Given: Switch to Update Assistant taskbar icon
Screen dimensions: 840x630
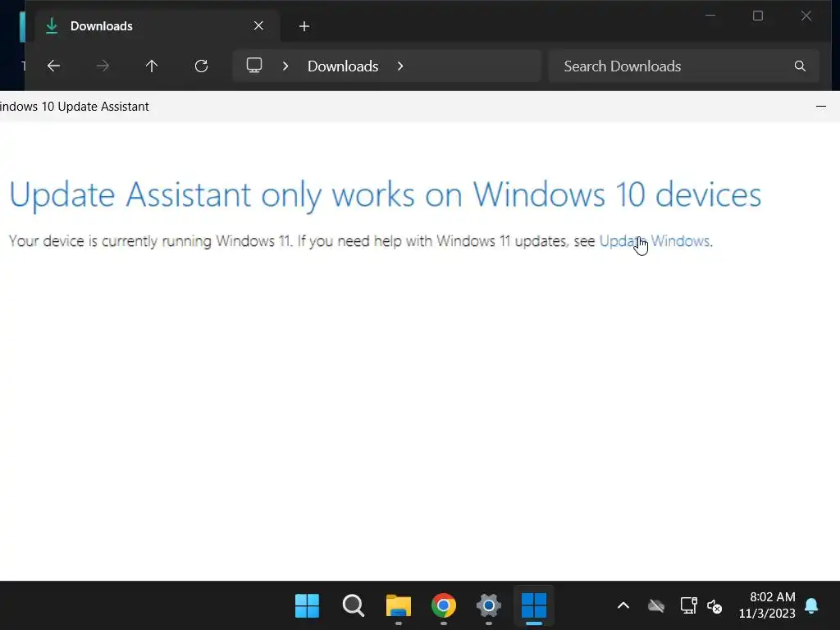Looking at the screenshot, I should coord(533,606).
